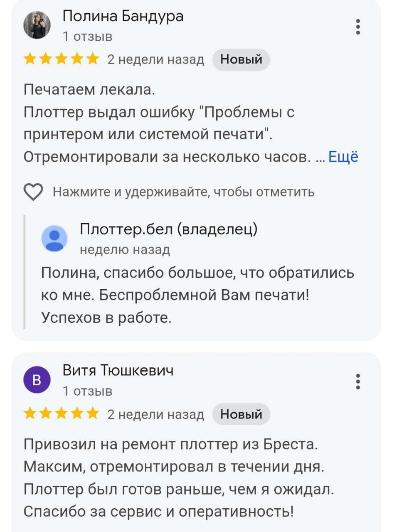Open the Витя Тюшкевич profile name
This screenshot has height=532, width=399.
[118, 370]
